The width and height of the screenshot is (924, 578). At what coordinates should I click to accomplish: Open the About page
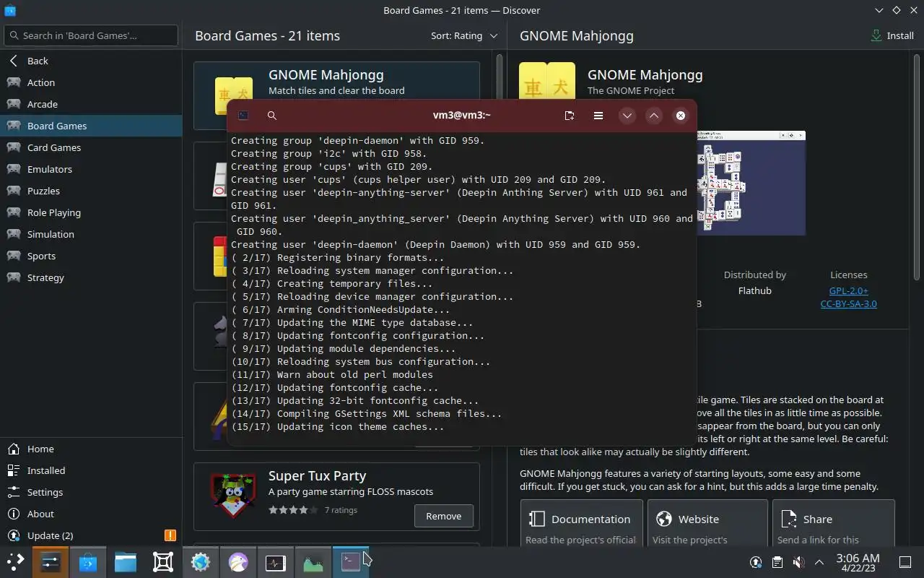pos(91,514)
